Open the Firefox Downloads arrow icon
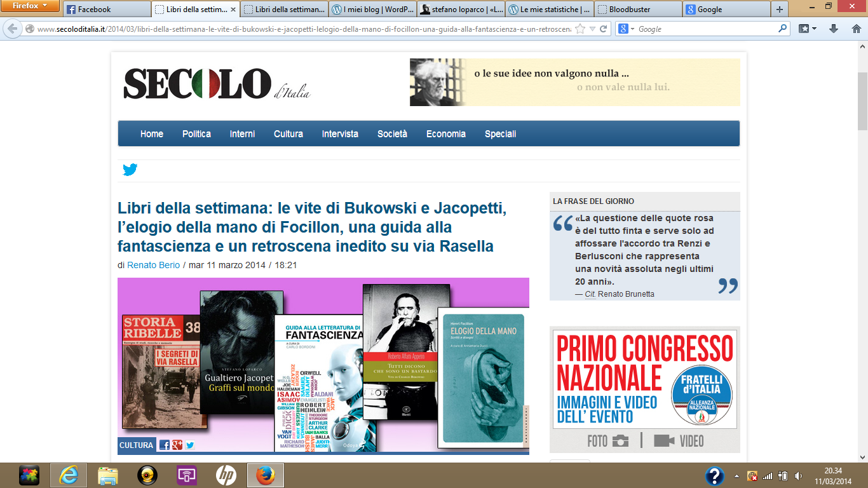 click(834, 29)
